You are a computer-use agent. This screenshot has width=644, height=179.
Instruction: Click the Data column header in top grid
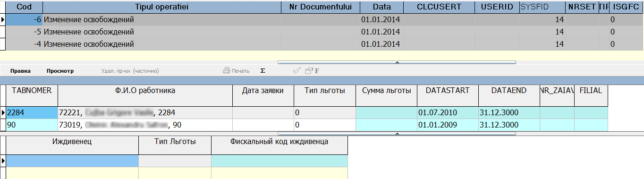(x=382, y=7)
